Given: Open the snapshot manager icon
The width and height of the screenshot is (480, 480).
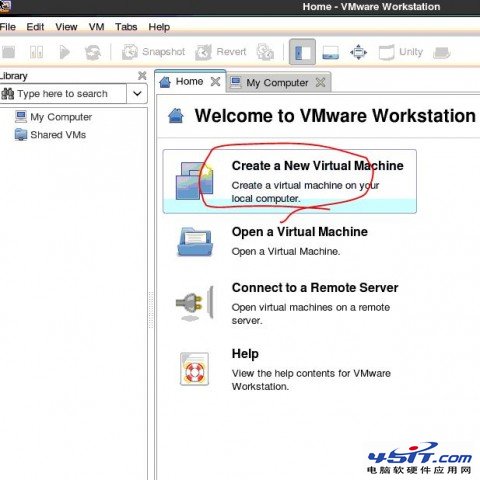Looking at the screenshot, I should tap(265, 52).
